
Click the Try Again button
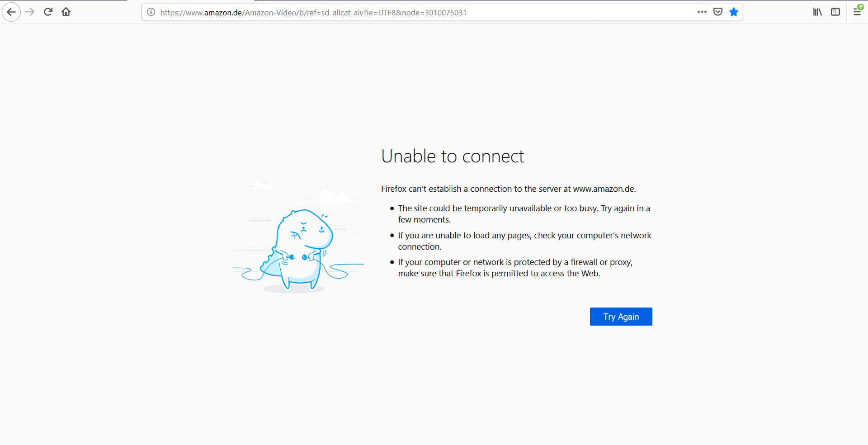coord(621,317)
